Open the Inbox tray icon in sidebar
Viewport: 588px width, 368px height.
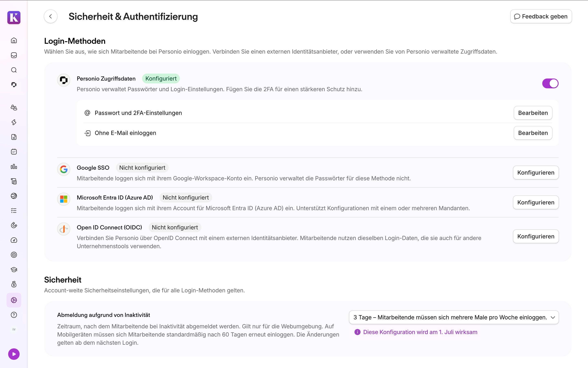pos(14,55)
